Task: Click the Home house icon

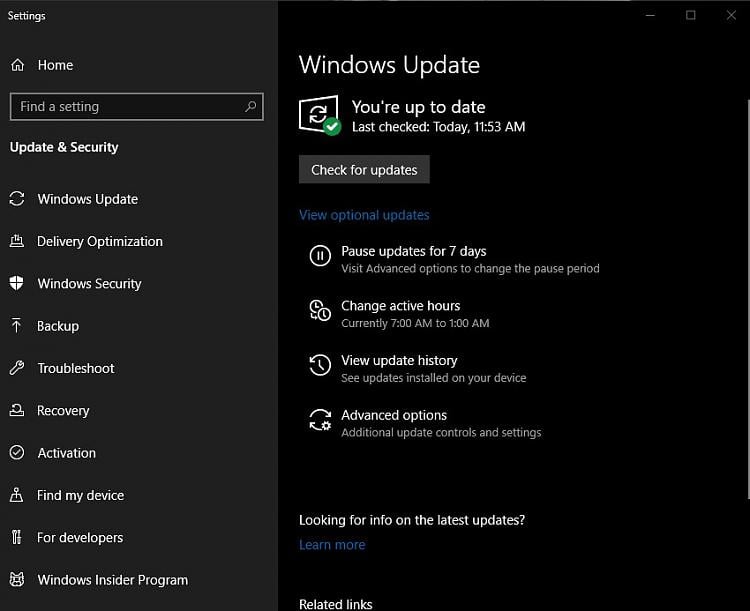Action: (18, 65)
